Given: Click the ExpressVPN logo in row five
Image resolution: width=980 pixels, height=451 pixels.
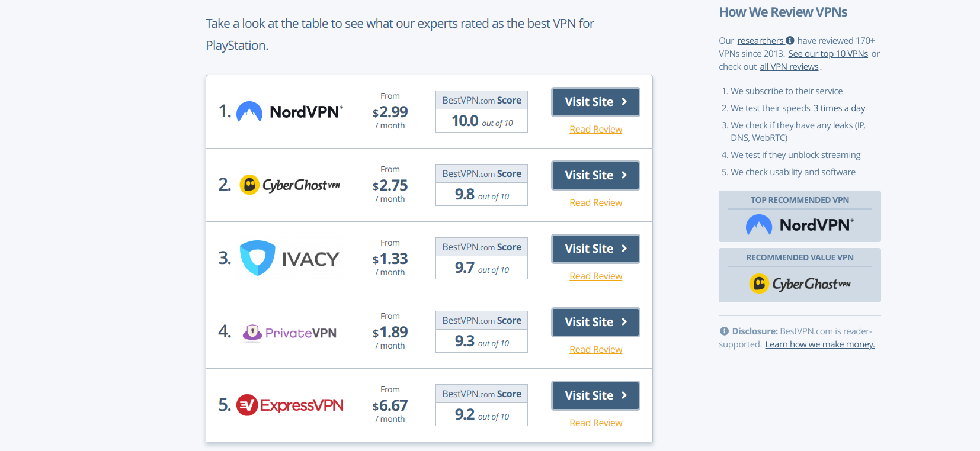Looking at the screenshot, I should 290,405.
